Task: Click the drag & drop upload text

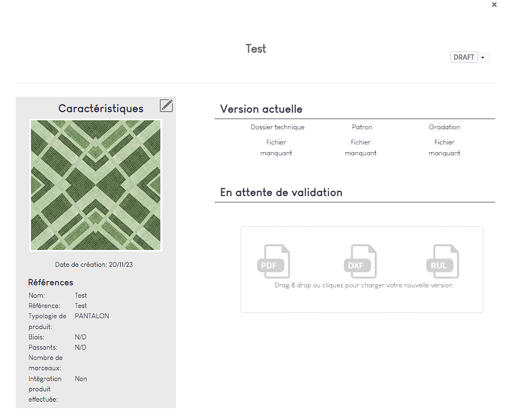Action: click(x=363, y=285)
